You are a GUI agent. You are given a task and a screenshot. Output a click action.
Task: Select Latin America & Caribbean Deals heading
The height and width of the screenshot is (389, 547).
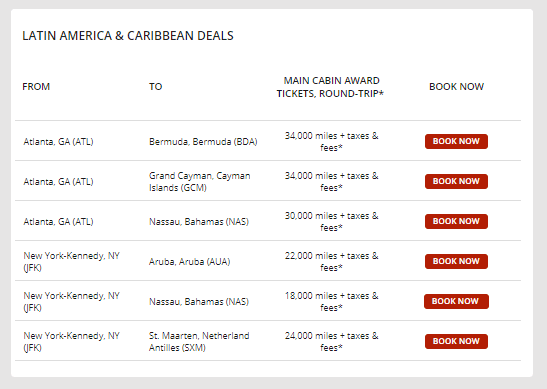point(128,36)
